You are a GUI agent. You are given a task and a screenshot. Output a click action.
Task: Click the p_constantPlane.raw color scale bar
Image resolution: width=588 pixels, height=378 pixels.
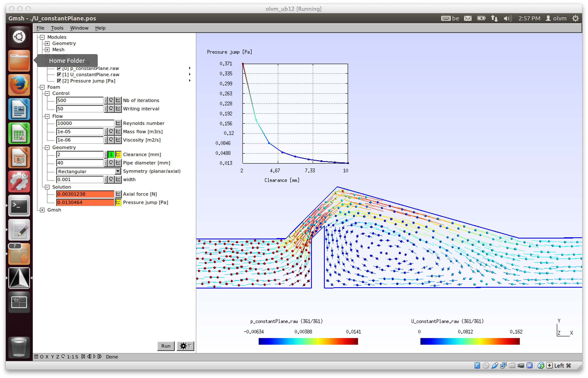coord(308,341)
